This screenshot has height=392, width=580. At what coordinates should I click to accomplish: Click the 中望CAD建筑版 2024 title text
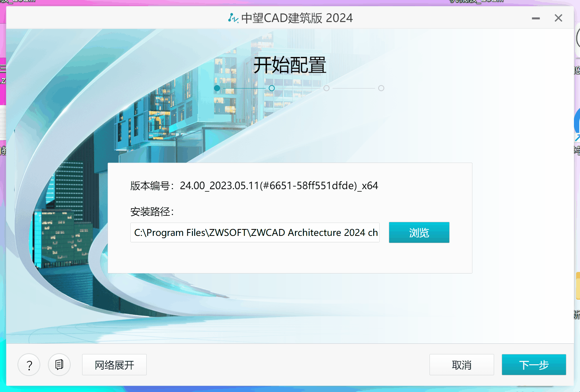point(297,18)
